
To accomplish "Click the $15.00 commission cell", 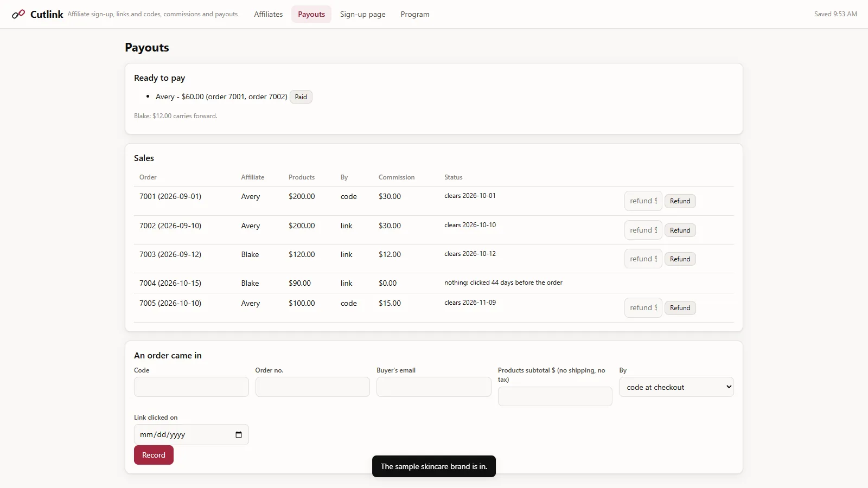I will (390, 303).
